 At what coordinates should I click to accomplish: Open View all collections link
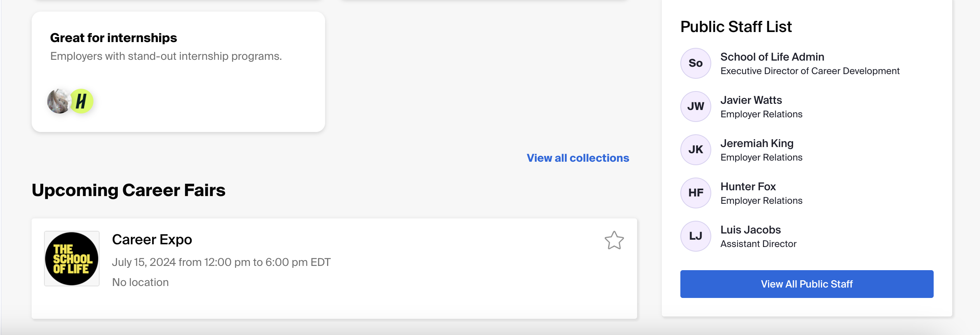578,158
